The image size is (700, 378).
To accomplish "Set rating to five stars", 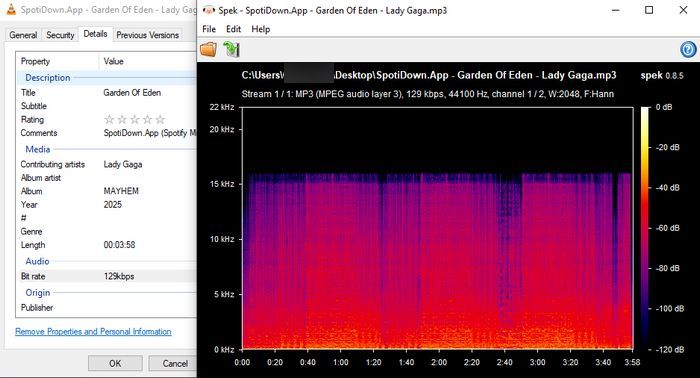I will pyautogui.click(x=160, y=119).
